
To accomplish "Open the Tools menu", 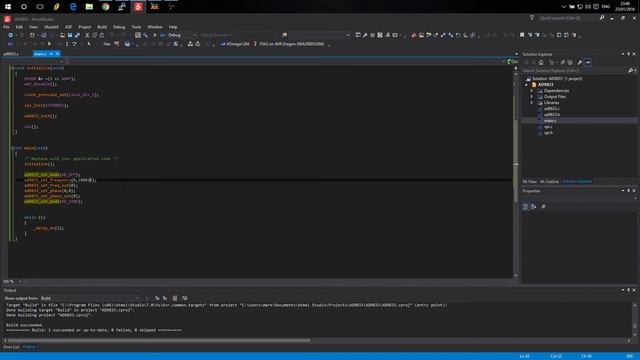I will (x=136, y=27).
